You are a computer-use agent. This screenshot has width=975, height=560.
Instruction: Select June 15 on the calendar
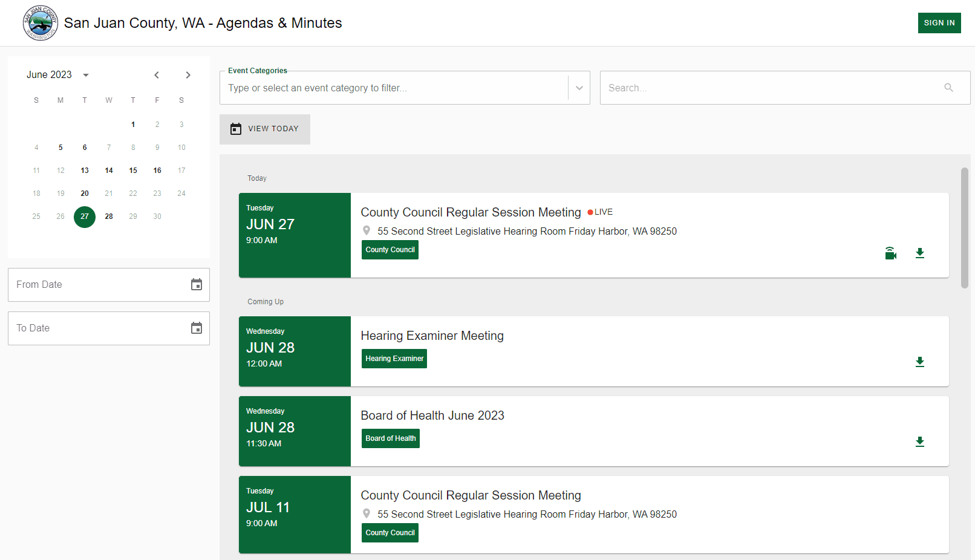pyautogui.click(x=133, y=170)
